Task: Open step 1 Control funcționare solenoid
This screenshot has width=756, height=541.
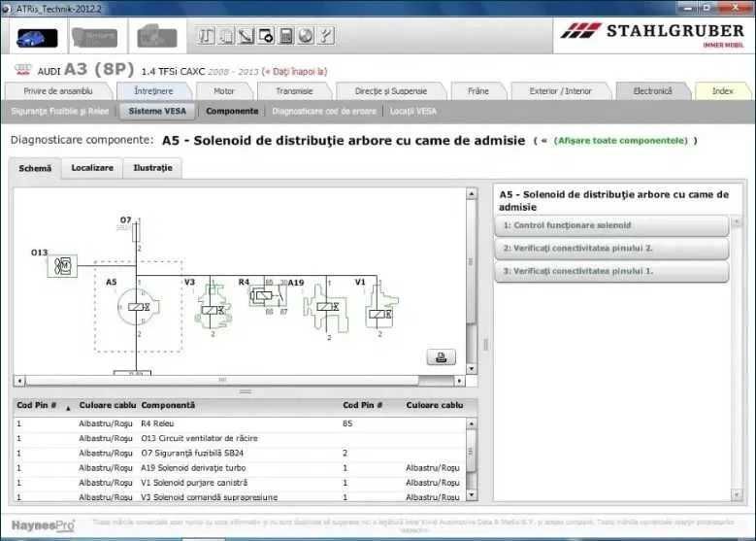Action: coord(611,226)
